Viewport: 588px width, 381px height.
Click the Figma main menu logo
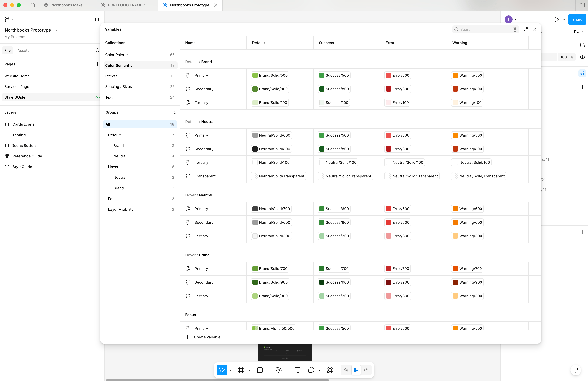pyautogui.click(x=7, y=19)
